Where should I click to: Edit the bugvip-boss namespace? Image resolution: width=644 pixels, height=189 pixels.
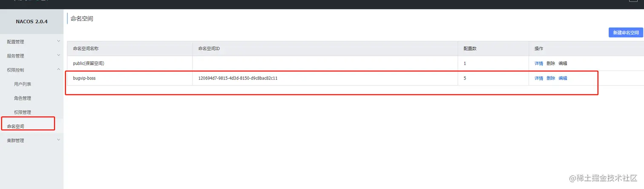click(563, 78)
